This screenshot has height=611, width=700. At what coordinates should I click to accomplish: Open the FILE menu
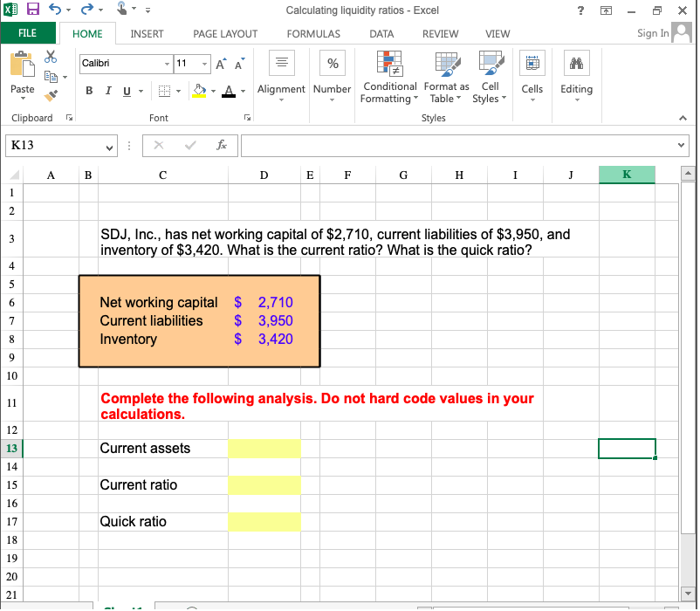click(x=27, y=34)
